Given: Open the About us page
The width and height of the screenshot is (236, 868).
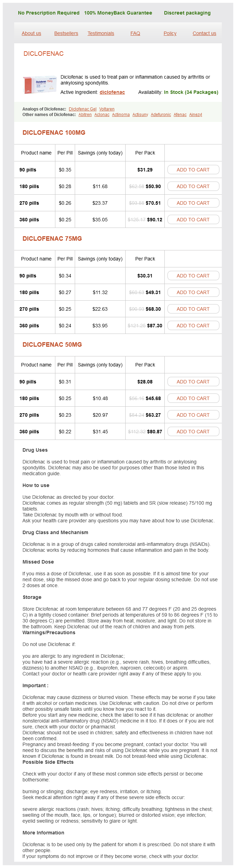Looking at the screenshot, I should (x=31, y=33).
